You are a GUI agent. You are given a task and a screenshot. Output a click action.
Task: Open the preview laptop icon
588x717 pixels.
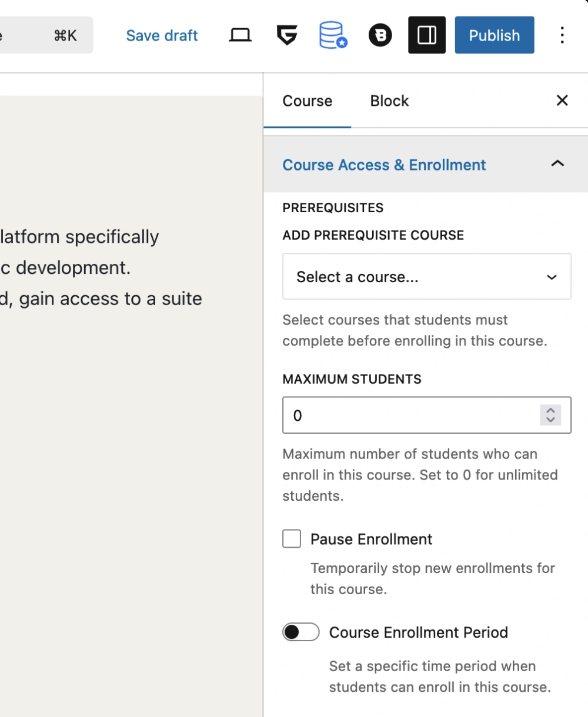point(240,35)
